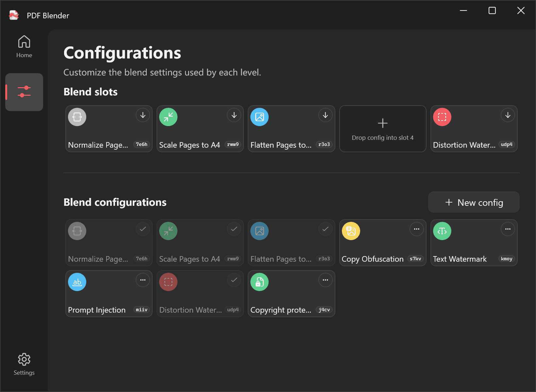This screenshot has height=392, width=536.
Task: Click checkmark on Distortion Watermark configuration card
Action: 234,280
